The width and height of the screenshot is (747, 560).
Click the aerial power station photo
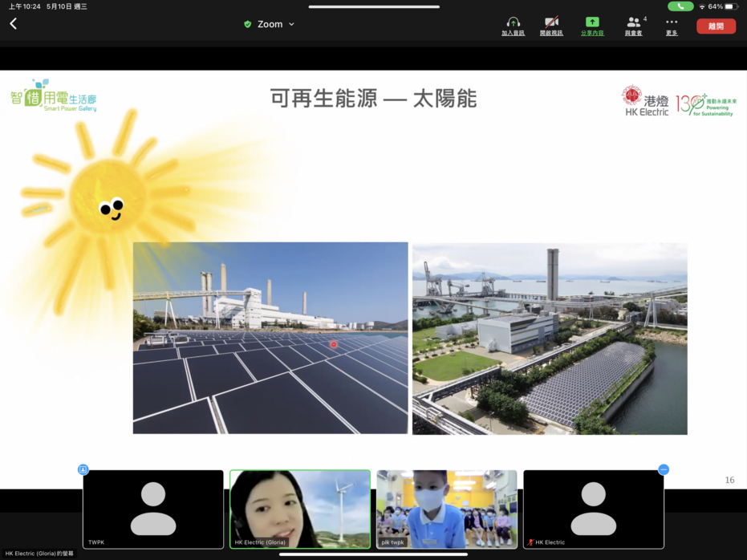pos(550,338)
